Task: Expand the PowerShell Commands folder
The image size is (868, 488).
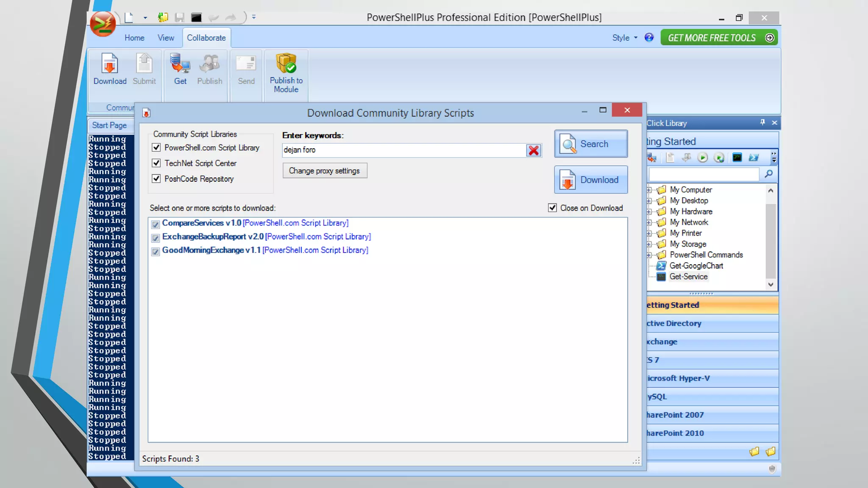Action: tap(649, 255)
